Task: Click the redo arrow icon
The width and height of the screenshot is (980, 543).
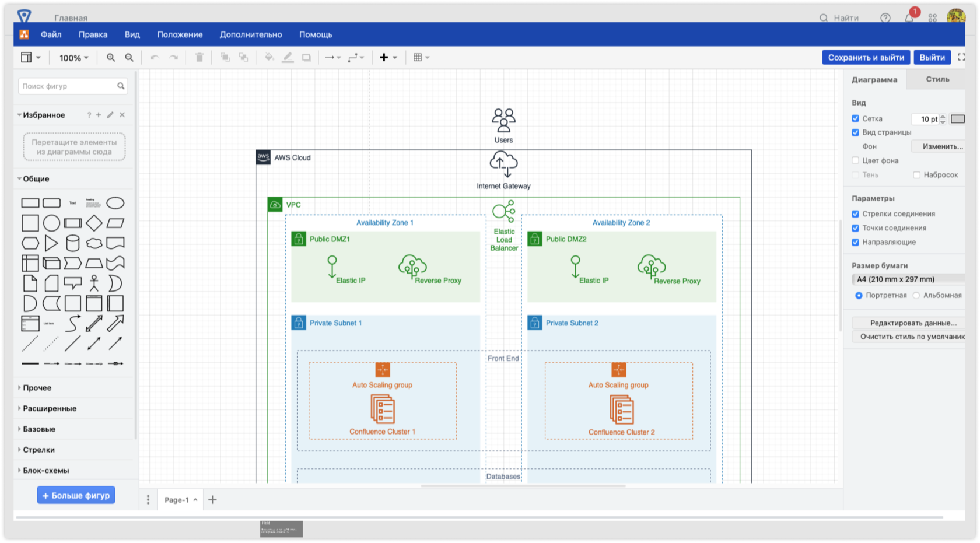Action: tap(173, 58)
